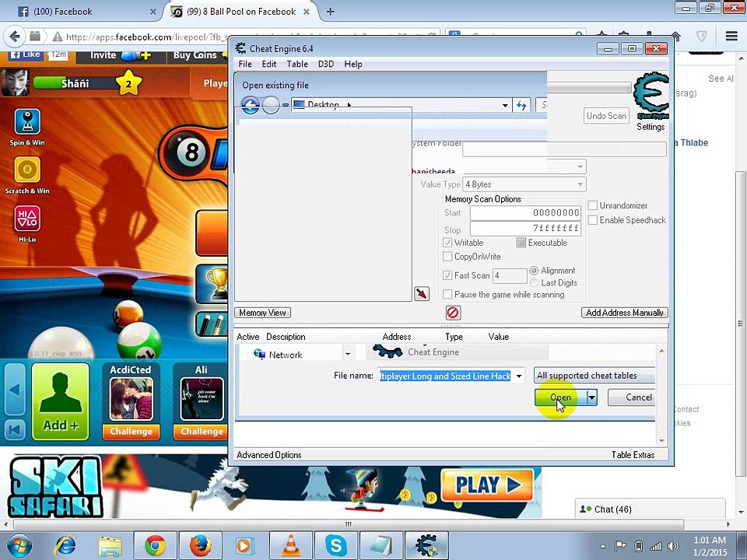Open scan type dropdown above Value Type
747x560 pixels.
point(580,166)
